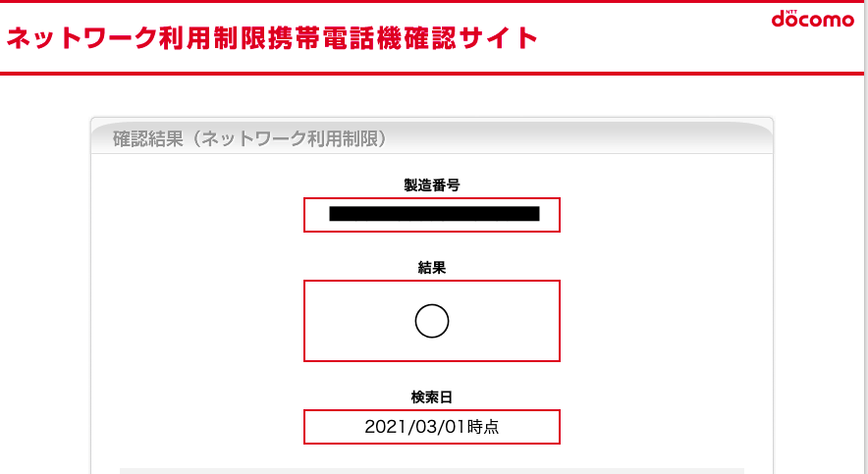Click blank area right of 確認結果 header text
The height and width of the screenshot is (474, 868).
[575, 138]
